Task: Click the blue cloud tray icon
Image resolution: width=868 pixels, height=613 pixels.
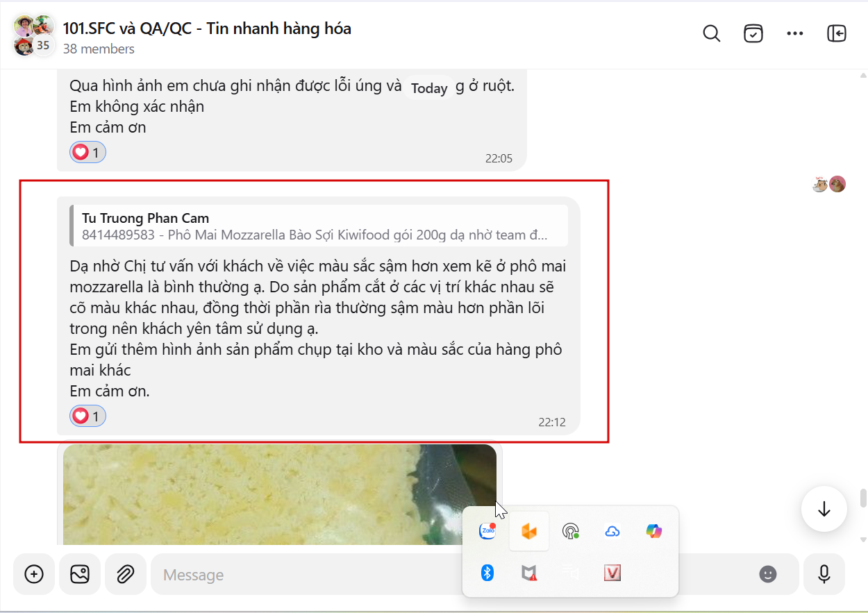Action: (612, 531)
